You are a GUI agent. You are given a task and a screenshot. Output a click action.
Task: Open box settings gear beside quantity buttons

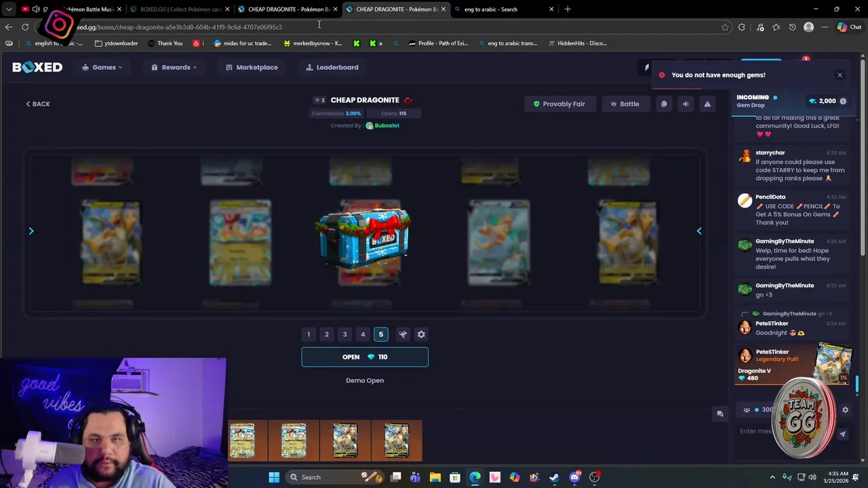[x=421, y=334]
